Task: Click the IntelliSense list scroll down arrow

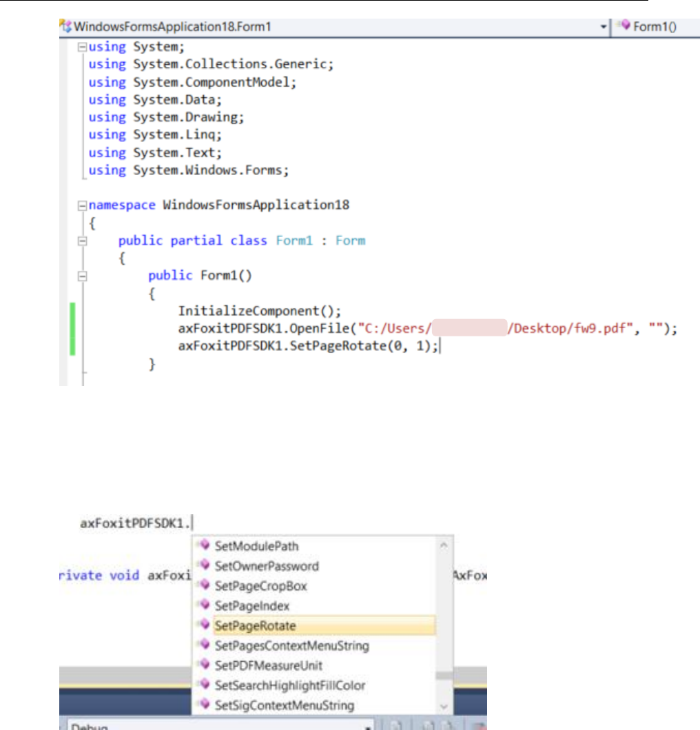Action: [x=444, y=707]
